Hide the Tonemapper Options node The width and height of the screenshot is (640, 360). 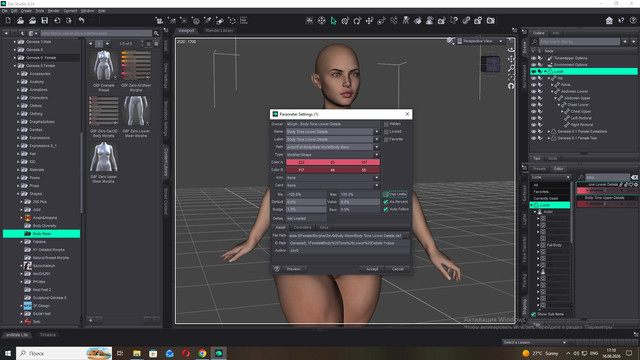coord(533,58)
